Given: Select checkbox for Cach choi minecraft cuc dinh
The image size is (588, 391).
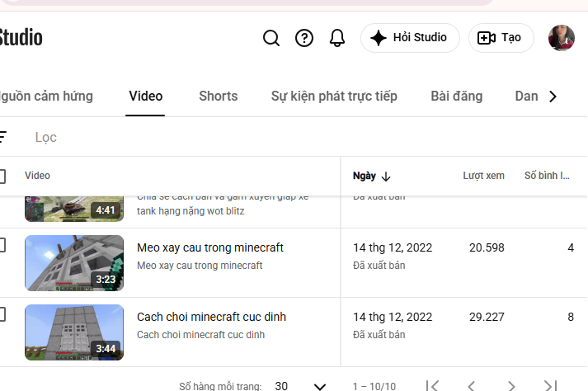Looking at the screenshot, I should pos(2,315).
